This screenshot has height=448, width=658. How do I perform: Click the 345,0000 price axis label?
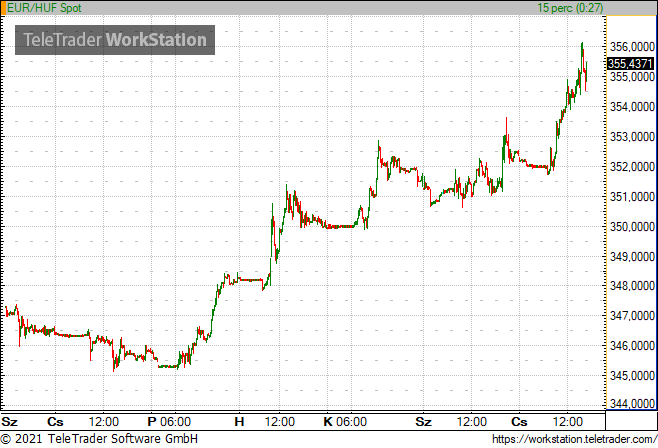(632, 375)
